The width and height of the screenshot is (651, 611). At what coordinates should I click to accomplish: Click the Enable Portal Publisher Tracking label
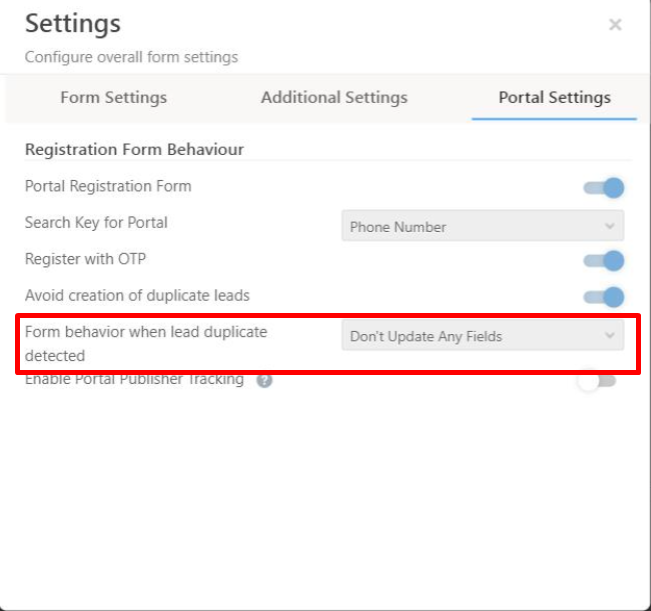point(134,380)
